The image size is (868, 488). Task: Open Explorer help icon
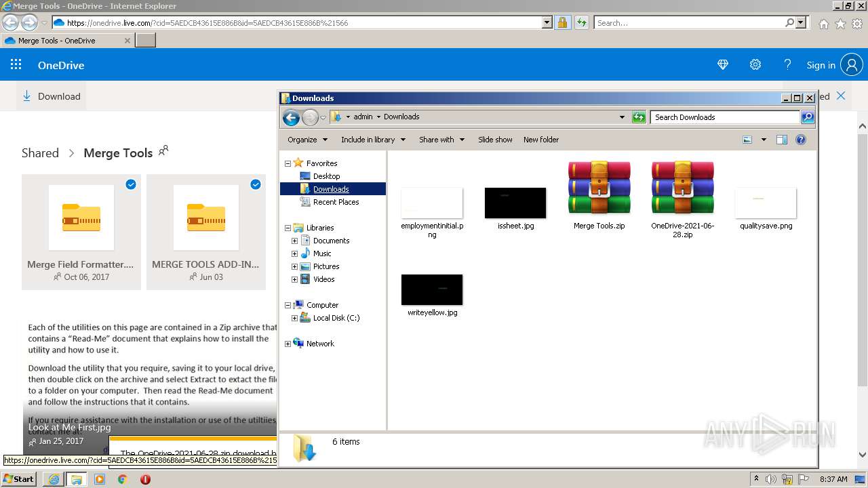(x=801, y=140)
